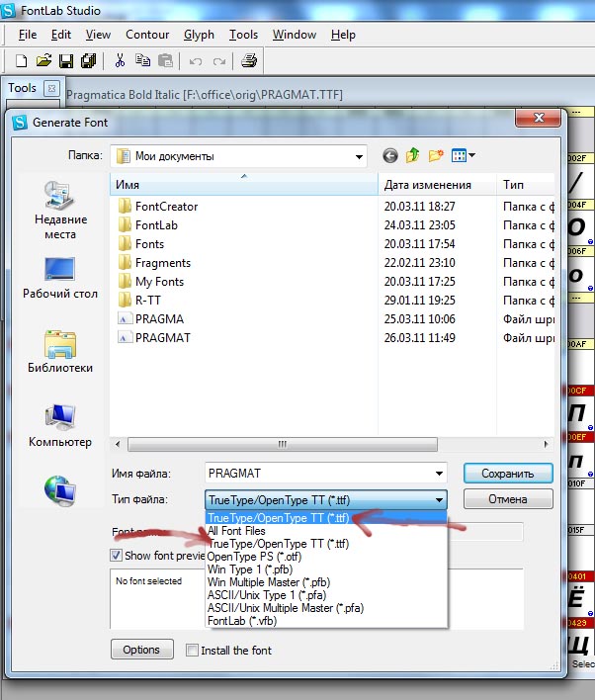
Task: Collapse the Тип файла dropdown arrow
Action: tap(439, 500)
